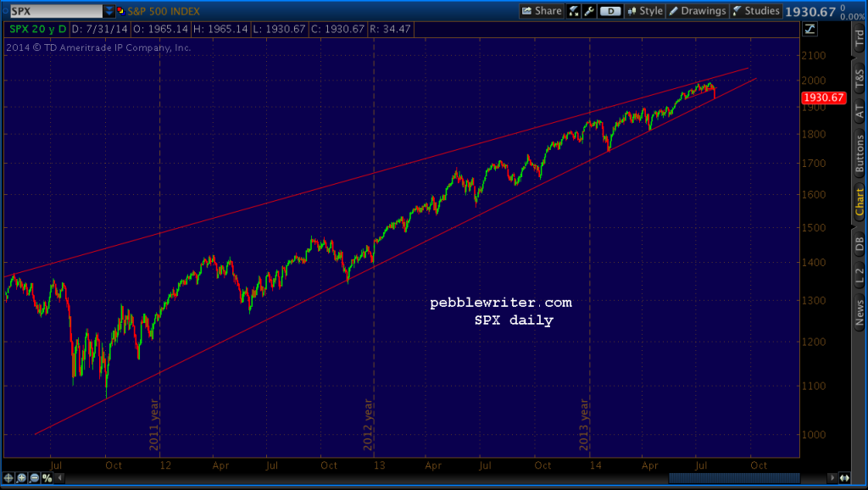868x490 pixels.
Task: Zoom in with the magnifier plus icon
Action: tap(21, 478)
